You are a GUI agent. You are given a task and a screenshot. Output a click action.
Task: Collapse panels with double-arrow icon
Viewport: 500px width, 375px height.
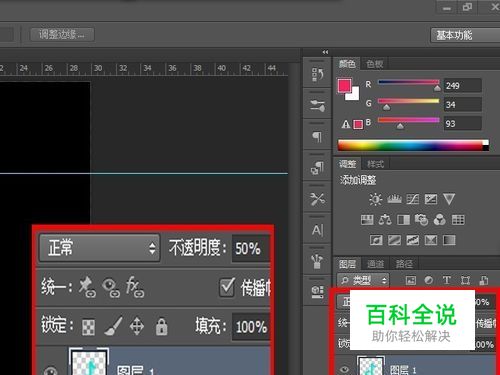[x=325, y=52]
